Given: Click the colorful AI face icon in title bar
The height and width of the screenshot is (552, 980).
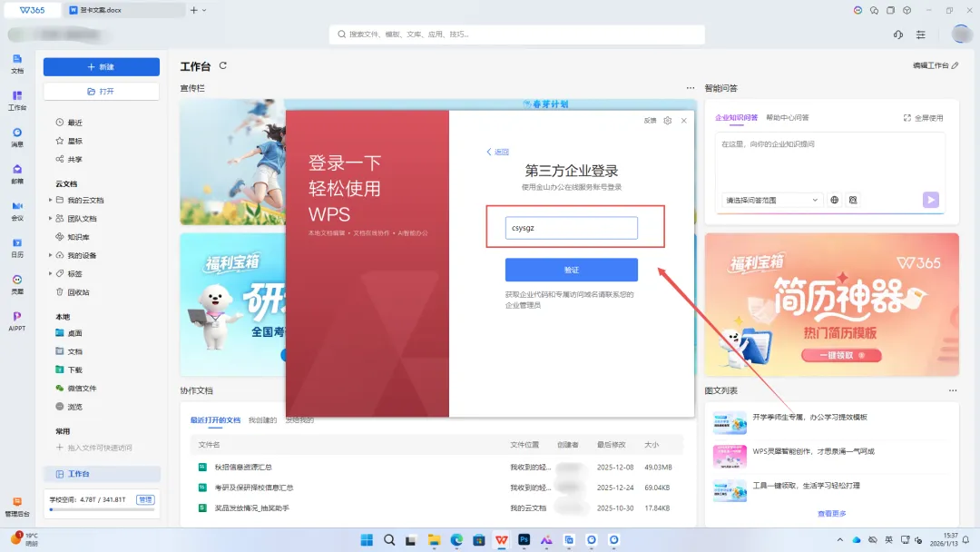Looking at the screenshot, I should point(857,10).
